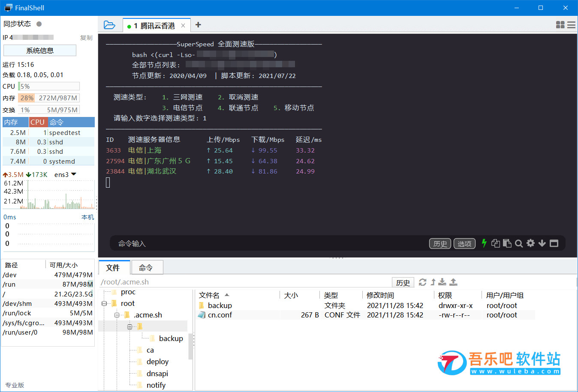
Task: Select the backup folder in tree
Action: coord(171,338)
